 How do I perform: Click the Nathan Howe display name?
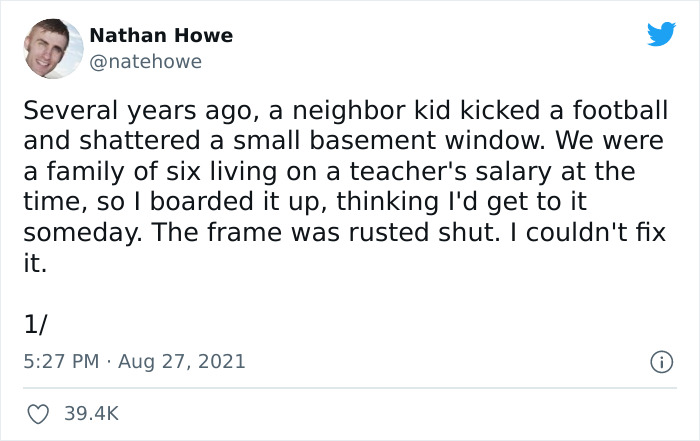pyautogui.click(x=161, y=35)
